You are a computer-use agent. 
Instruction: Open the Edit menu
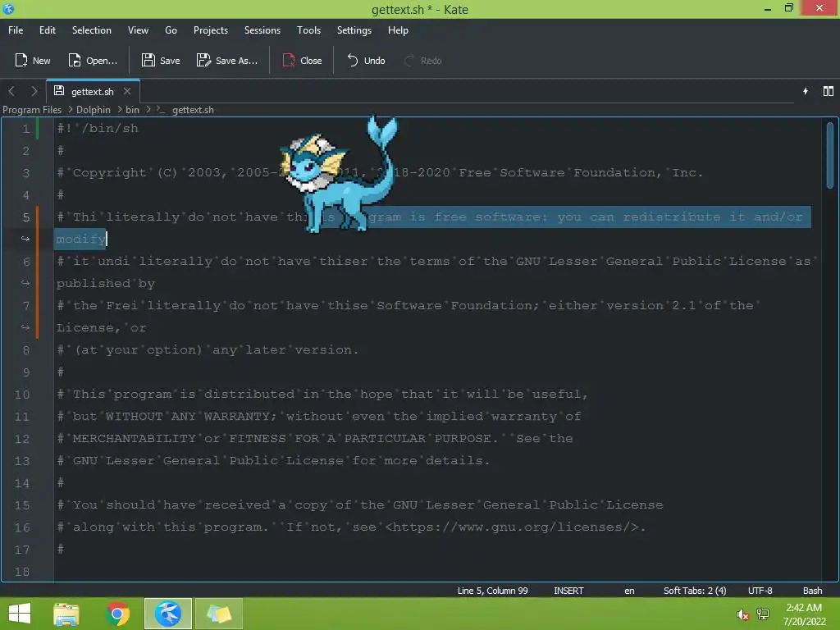(47, 30)
